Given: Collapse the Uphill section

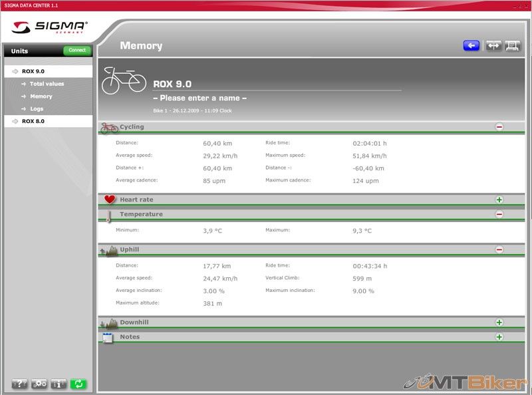Looking at the screenshot, I should click(499, 250).
